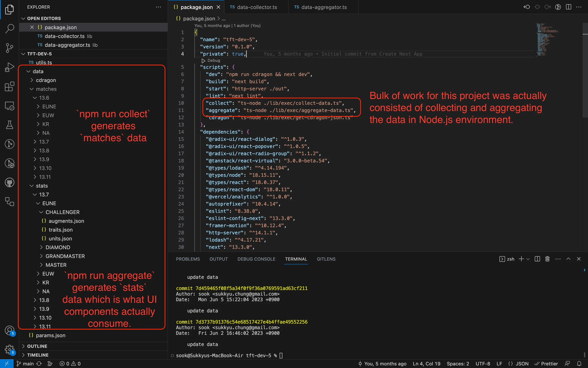
Task: Open new terminal launch profile dropdown
Action: tap(528, 259)
